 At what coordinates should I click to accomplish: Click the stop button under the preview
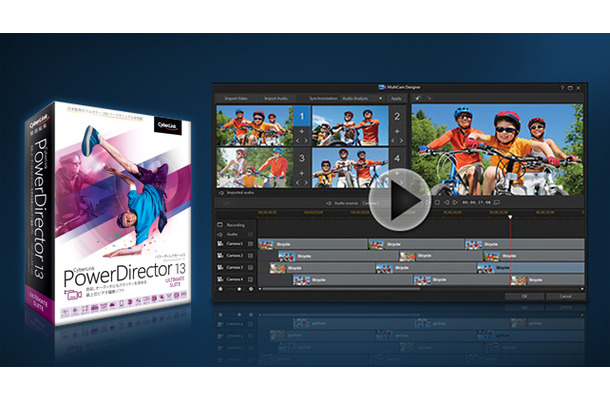coord(437,202)
